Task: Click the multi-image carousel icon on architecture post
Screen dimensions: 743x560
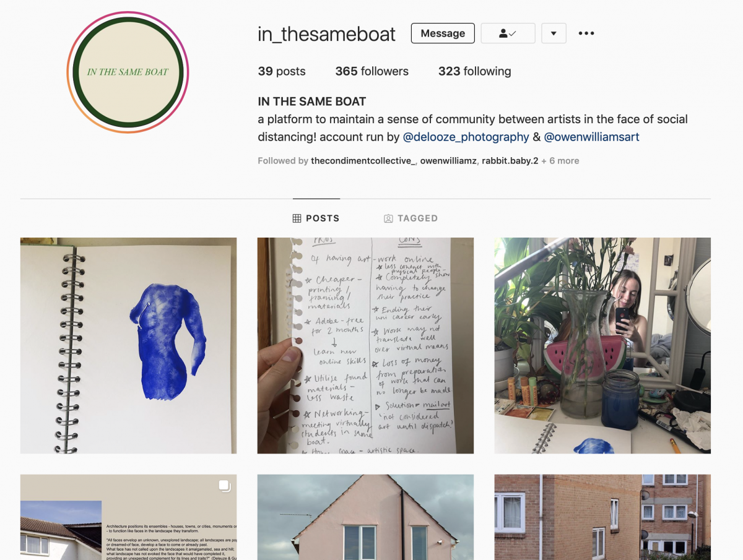Action: click(224, 486)
